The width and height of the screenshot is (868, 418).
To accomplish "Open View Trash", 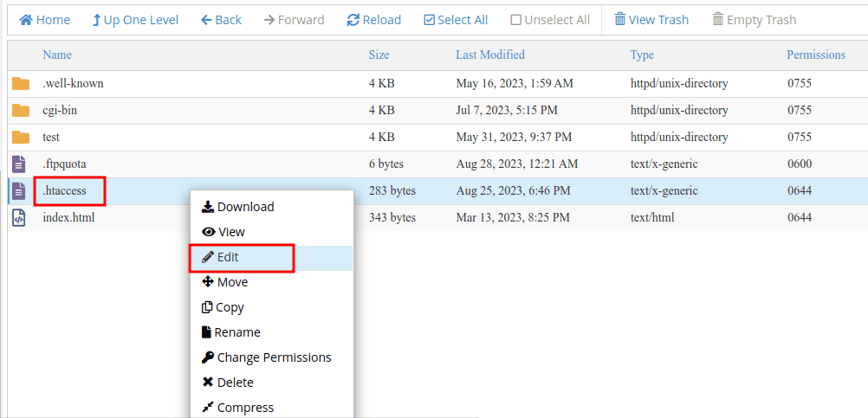I will tap(651, 20).
